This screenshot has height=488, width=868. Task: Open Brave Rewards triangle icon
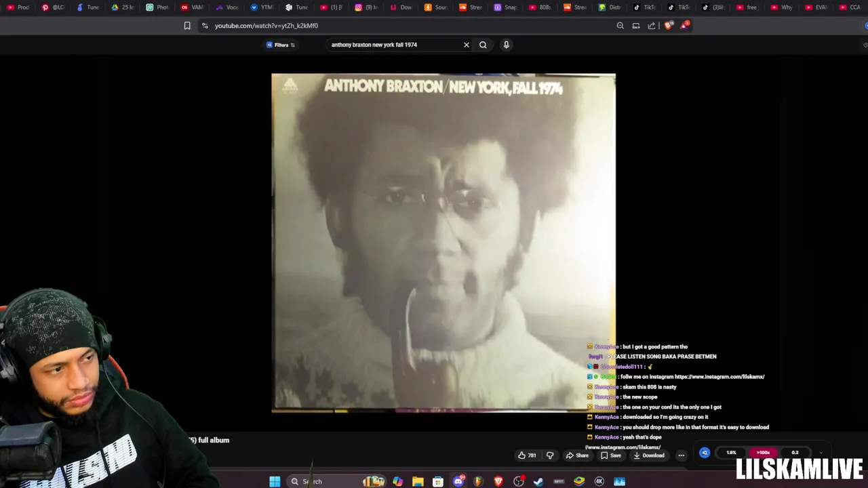(x=684, y=26)
